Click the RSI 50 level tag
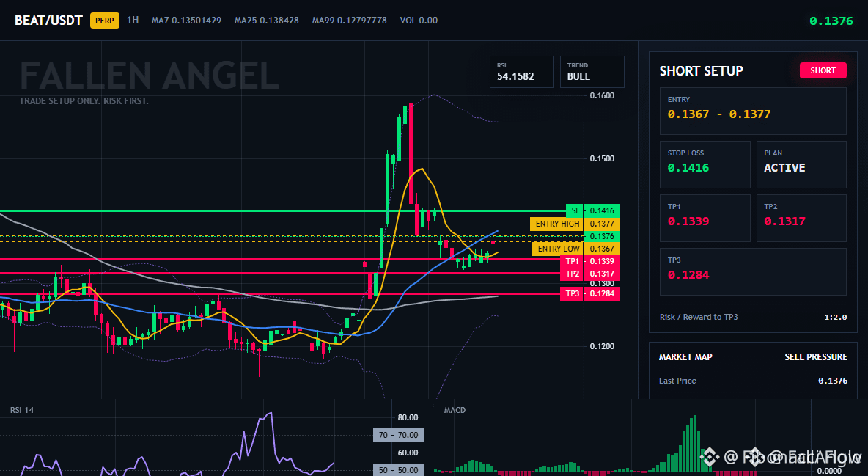The image size is (868, 476). pyautogui.click(x=399, y=470)
